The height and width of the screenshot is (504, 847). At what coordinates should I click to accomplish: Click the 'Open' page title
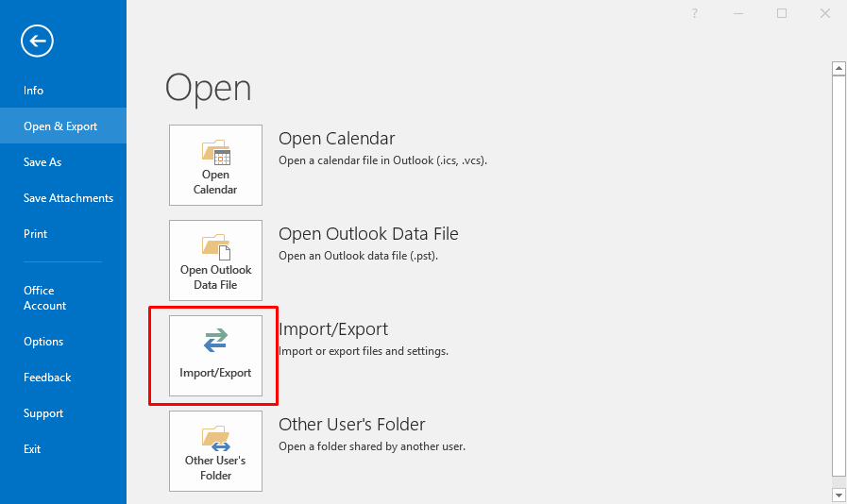[x=209, y=89]
